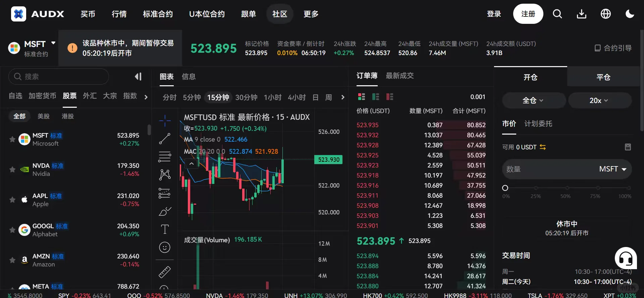Select the text annotation tool

click(165, 229)
